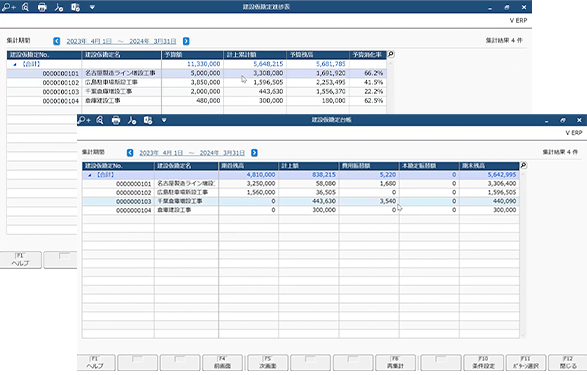Go to previous period arrow in front ledger window
587x375 pixels.
[130, 153]
